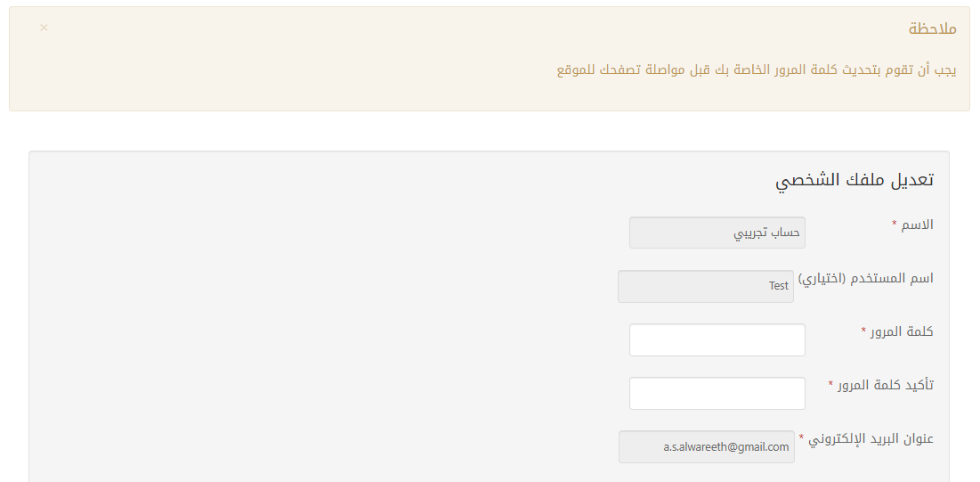Click the name field containing حساب تجريبي

click(x=717, y=233)
